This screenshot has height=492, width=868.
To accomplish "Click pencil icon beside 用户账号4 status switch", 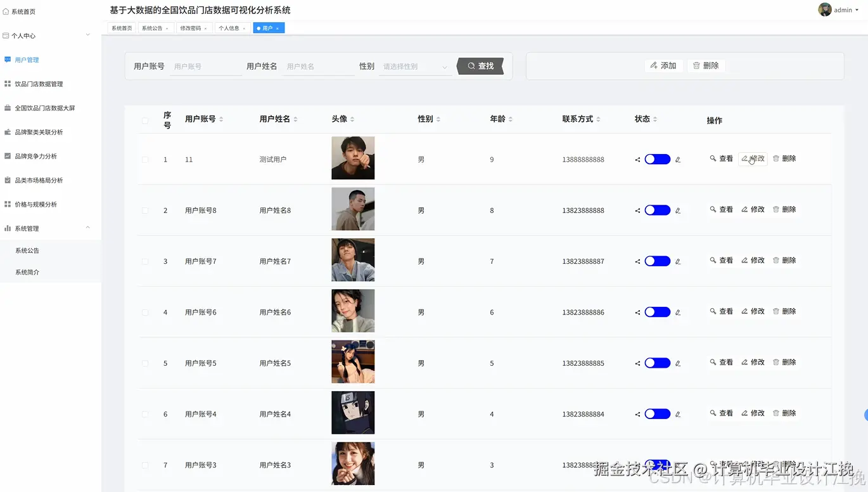I will (x=678, y=414).
